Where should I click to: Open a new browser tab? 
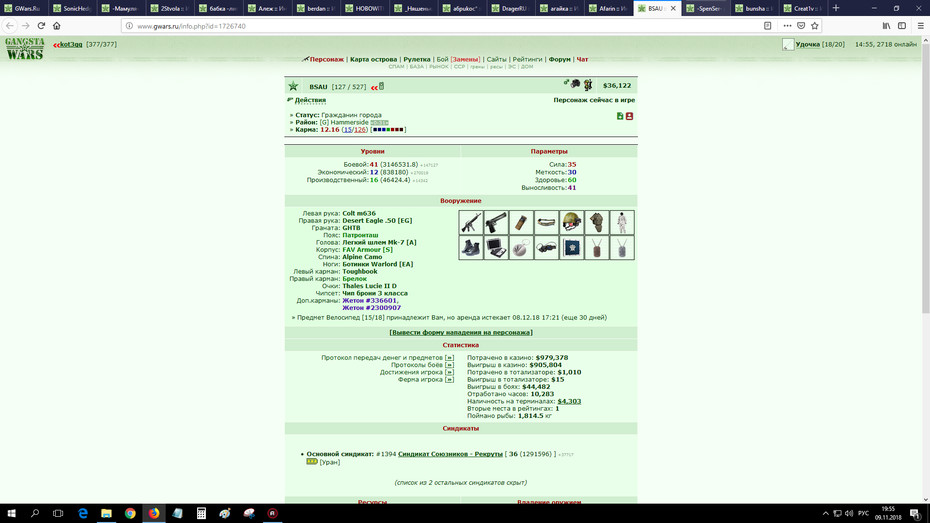(x=836, y=8)
